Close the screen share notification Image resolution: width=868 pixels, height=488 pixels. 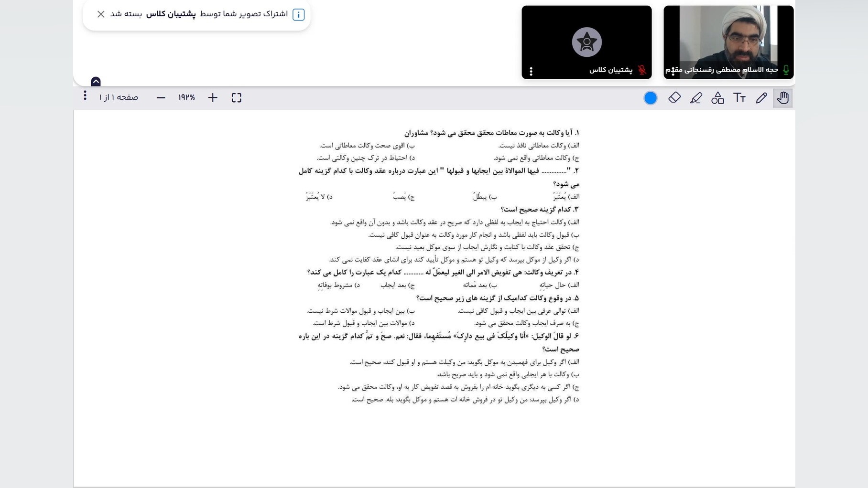click(101, 14)
